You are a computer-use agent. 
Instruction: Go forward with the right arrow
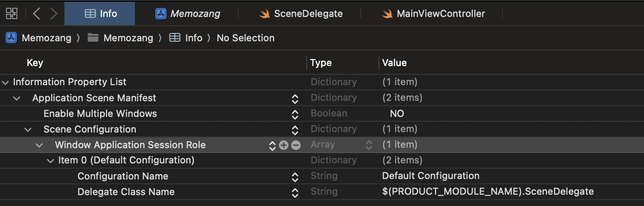point(54,13)
